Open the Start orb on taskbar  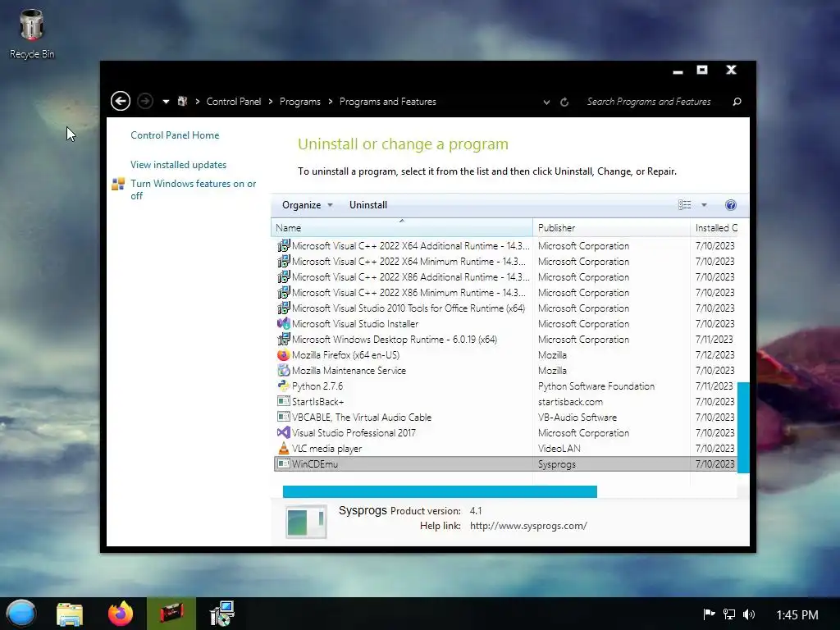(x=21, y=613)
